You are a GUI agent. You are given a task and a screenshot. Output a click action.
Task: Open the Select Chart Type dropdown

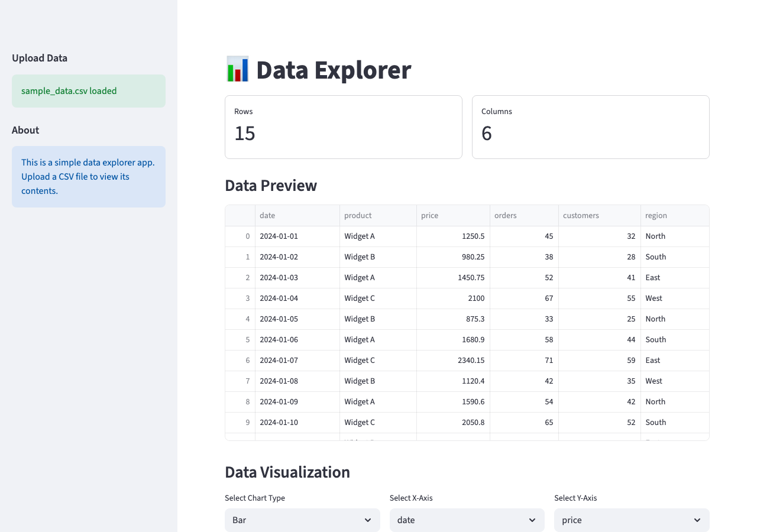pyautogui.click(x=302, y=520)
